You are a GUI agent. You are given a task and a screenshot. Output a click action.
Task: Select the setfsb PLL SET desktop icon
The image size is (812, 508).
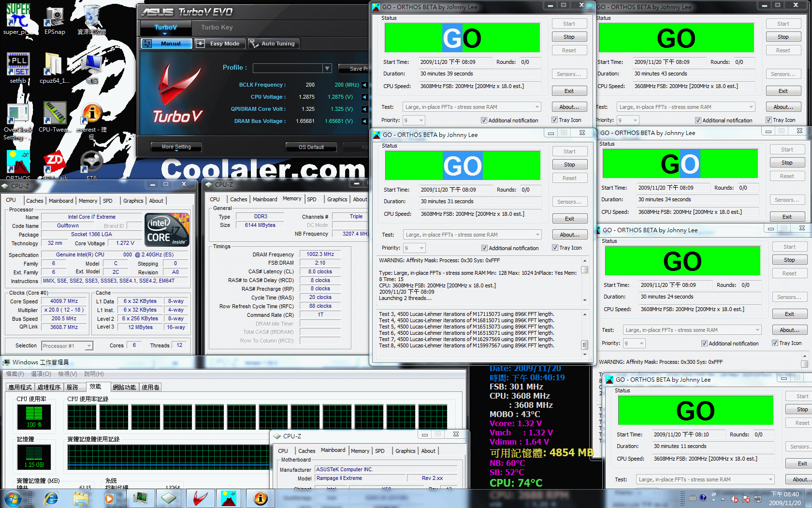pos(18,68)
